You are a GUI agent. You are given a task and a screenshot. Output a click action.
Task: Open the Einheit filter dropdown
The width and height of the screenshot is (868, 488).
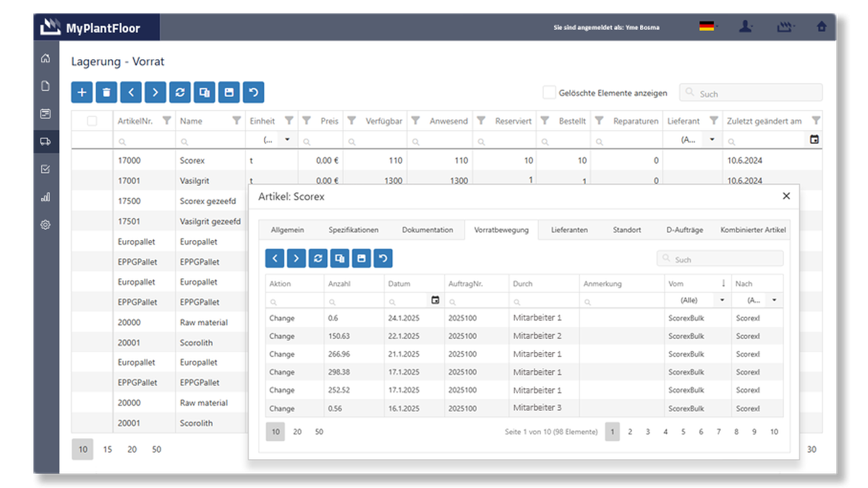click(288, 140)
